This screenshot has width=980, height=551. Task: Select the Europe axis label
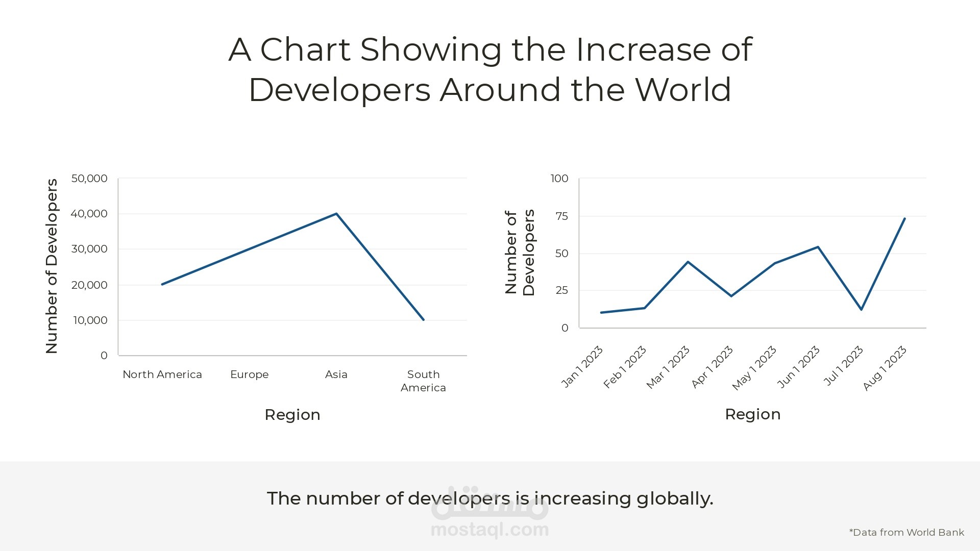tap(249, 374)
